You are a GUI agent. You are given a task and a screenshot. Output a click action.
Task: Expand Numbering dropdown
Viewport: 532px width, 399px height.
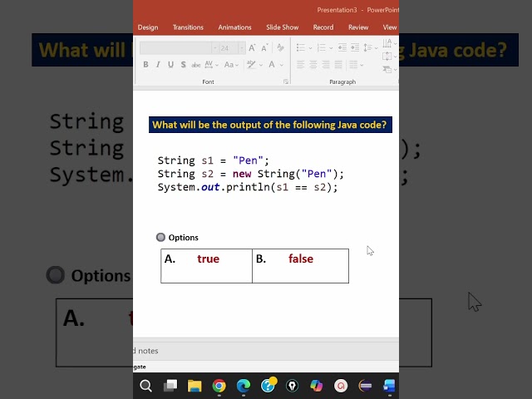coord(331,48)
